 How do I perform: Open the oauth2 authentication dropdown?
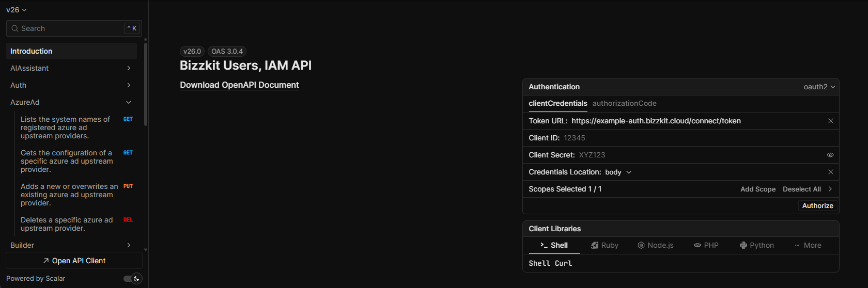[819, 87]
